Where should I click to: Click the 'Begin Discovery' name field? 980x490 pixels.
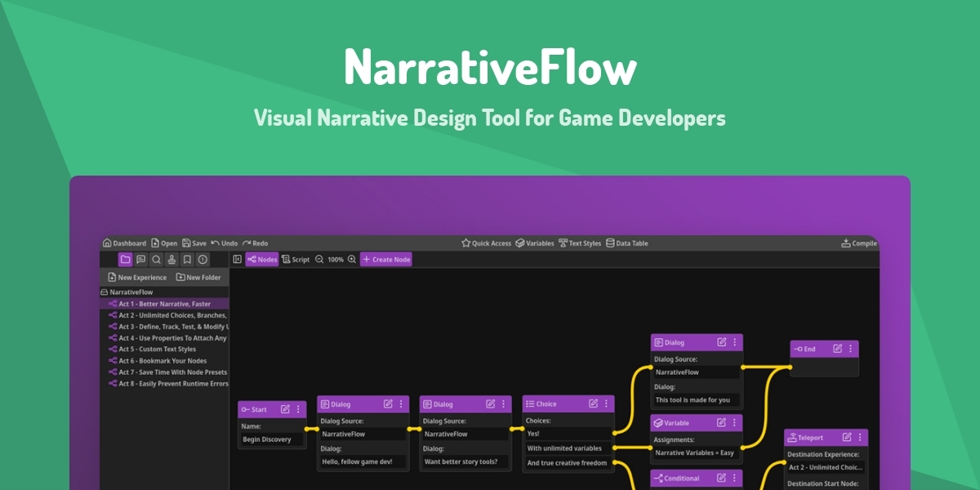coord(272,439)
